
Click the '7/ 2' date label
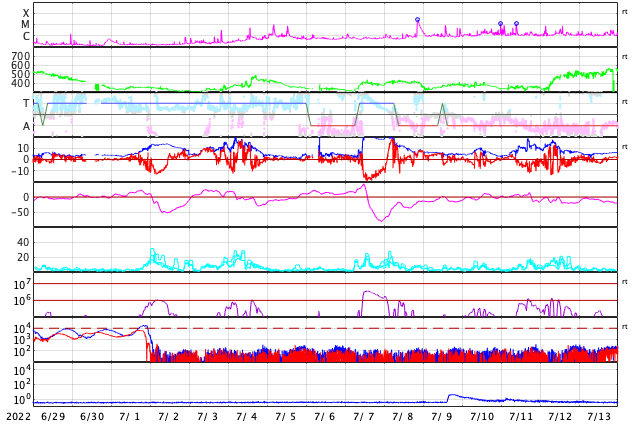(x=169, y=416)
